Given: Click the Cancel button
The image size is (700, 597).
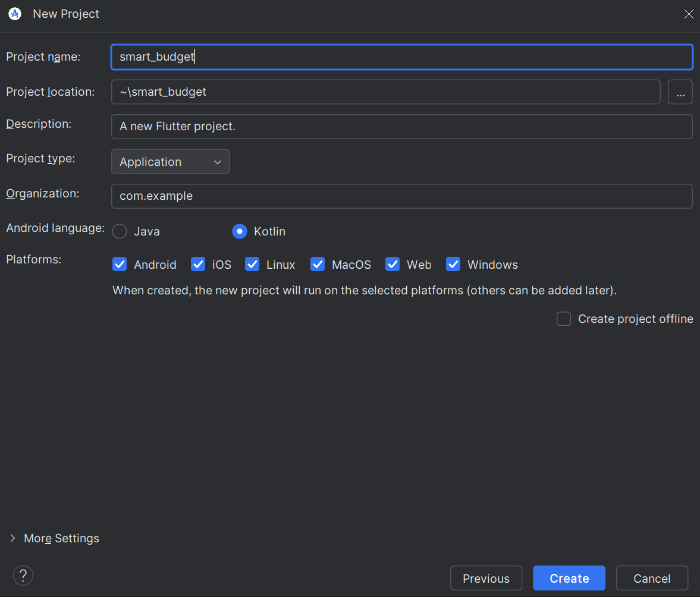Looking at the screenshot, I should tap(652, 578).
